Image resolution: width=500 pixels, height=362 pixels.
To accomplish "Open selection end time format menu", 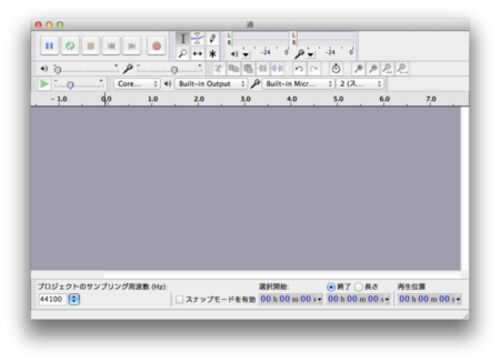I will point(387,299).
